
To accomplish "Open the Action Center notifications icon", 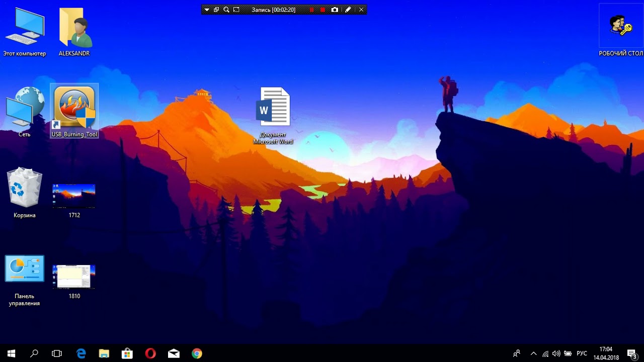I will pyautogui.click(x=632, y=353).
